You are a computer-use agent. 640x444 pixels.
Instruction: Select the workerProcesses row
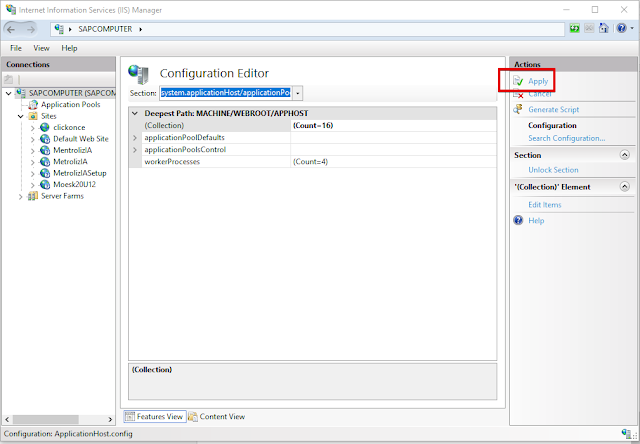point(313,162)
